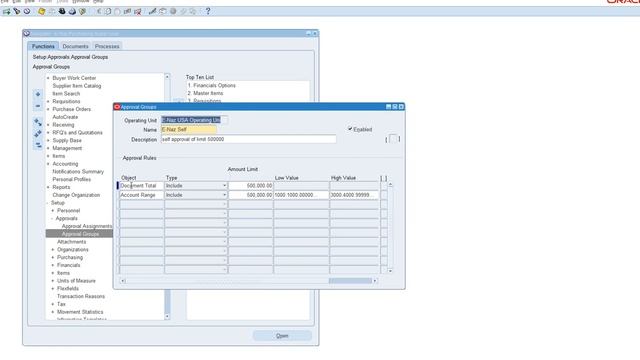Open Type dropdown for Document Total row
The width and height of the screenshot is (640, 360).
click(224, 186)
